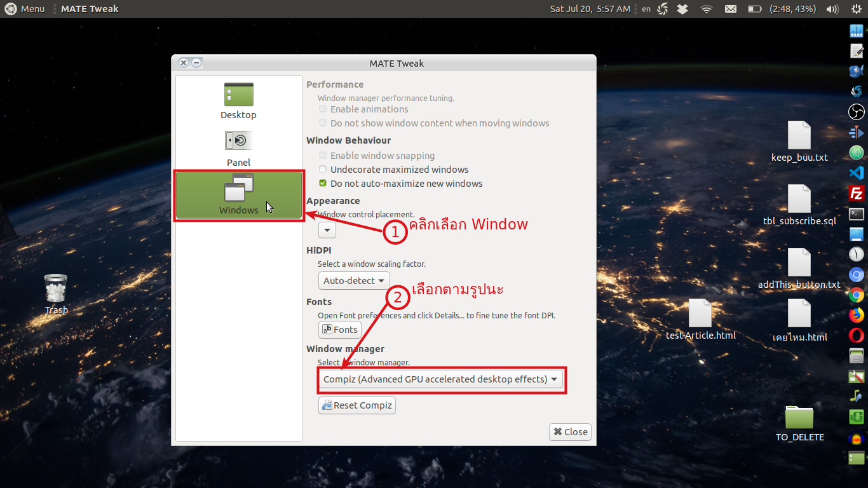Viewport: 868px width, 488px height.
Task: Open the blue desktop window icon in dock
Action: [x=856, y=234]
